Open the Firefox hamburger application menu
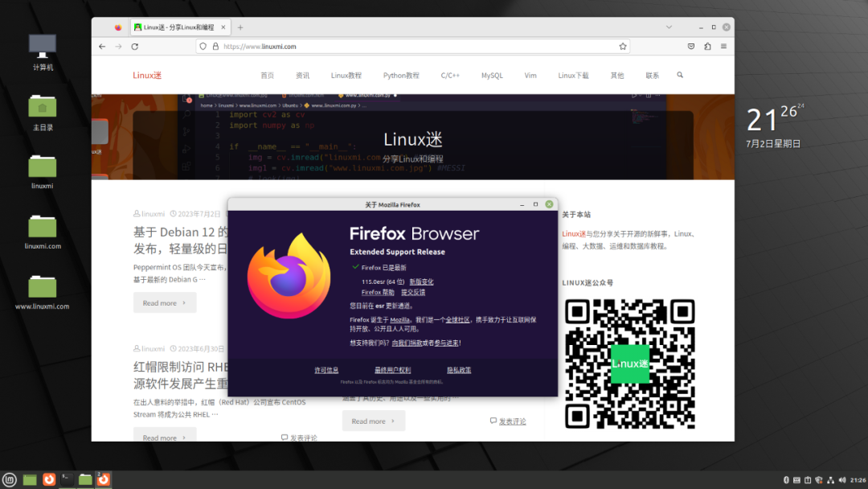 (x=723, y=47)
